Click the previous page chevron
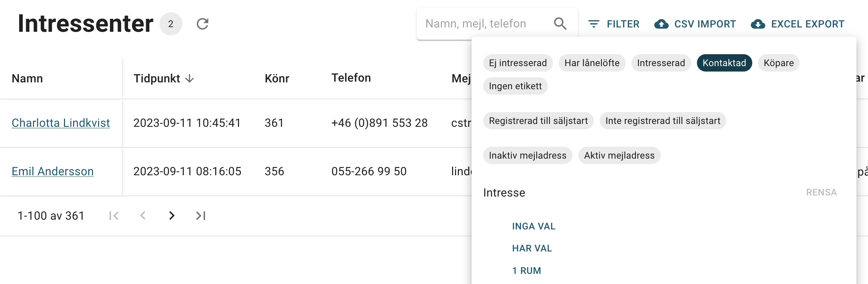The width and height of the screenshot is (868, 284). (x=143, y=215)
